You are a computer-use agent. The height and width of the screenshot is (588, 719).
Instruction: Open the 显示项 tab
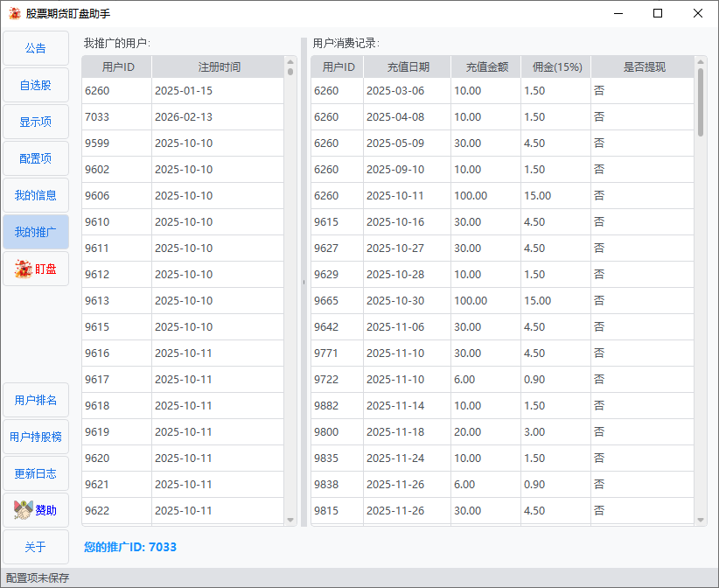click(36, 122)
